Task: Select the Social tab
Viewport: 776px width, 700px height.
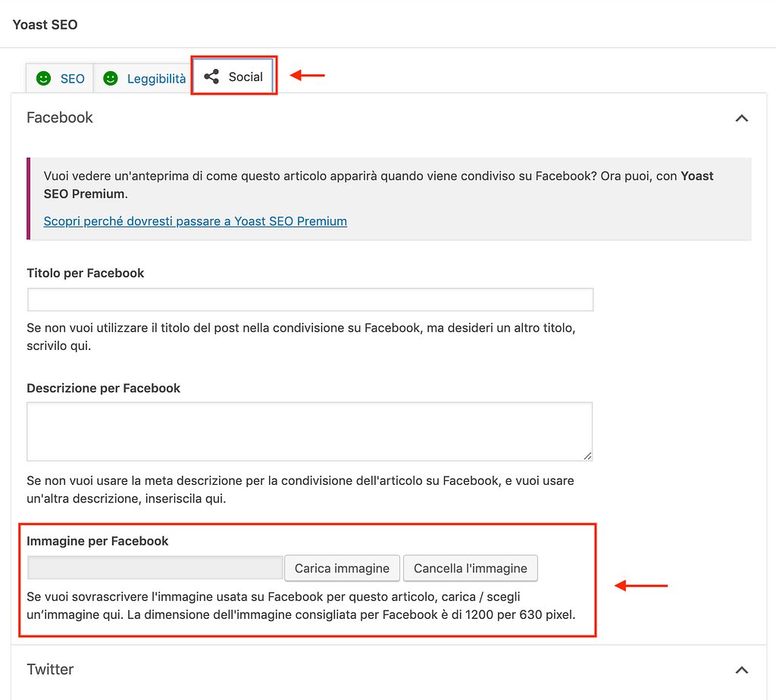Action: [x=233, y=77]
